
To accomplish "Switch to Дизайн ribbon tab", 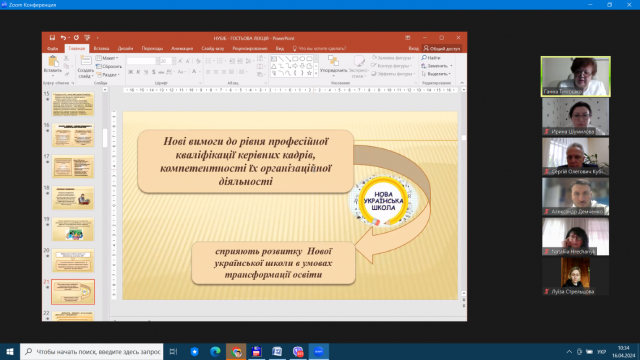I will point(125,49).
